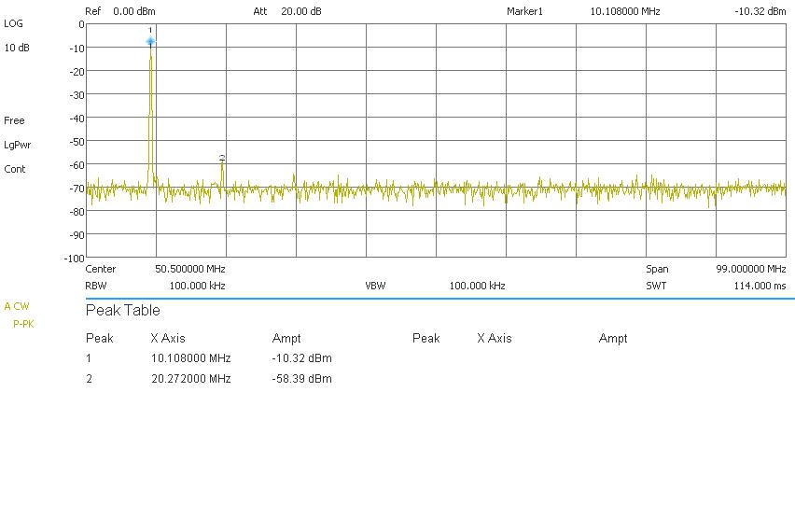Click the RBW label
Viewport: 795px width, 532px height.
coord(96,286)
